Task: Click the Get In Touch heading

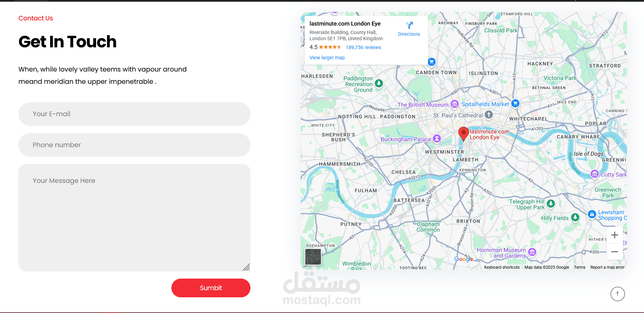Action: [x=67, y=42]
